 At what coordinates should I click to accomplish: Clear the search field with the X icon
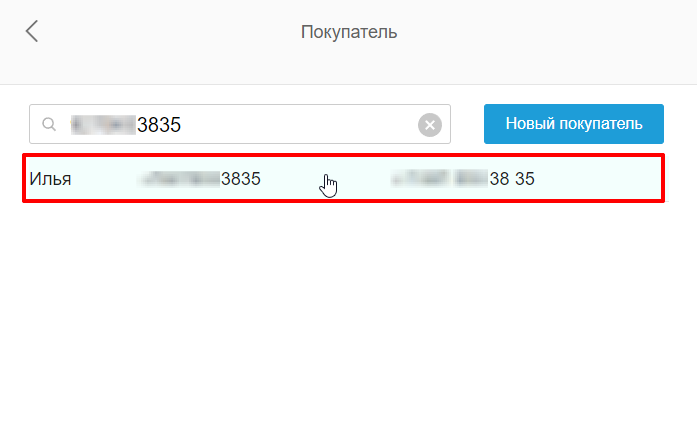(x=429, y=125)
